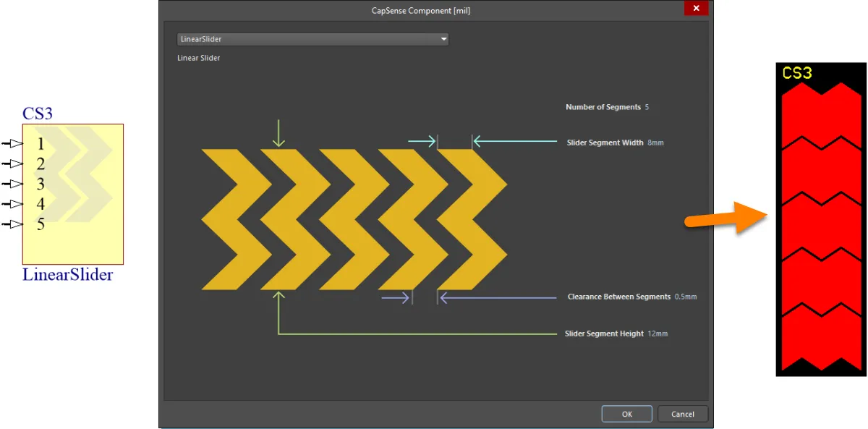Viewport: 868px width, 429px height.
Task: Click OK in CapSense Component dialog
Action: click(626, 414)
